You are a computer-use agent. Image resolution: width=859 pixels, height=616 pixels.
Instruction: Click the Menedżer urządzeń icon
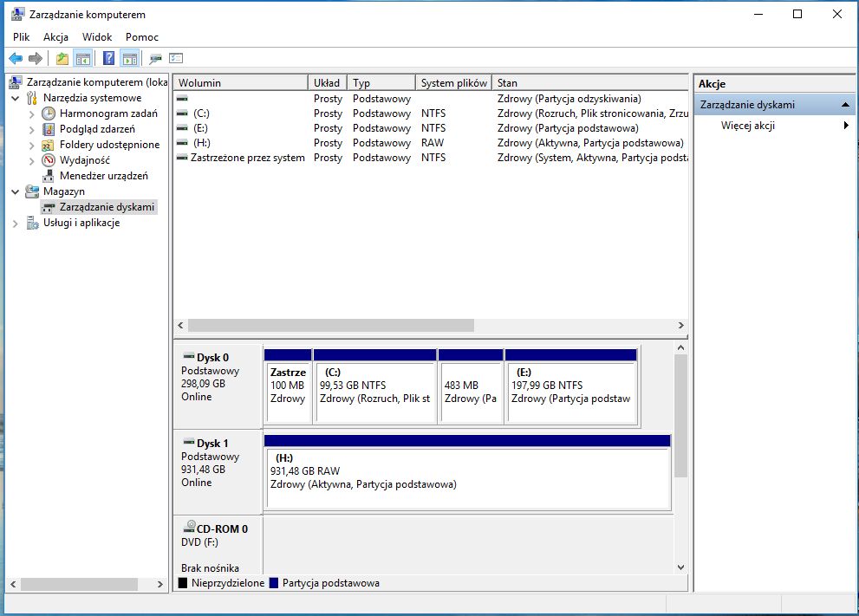pyautogui.click(x=49, y=176)
